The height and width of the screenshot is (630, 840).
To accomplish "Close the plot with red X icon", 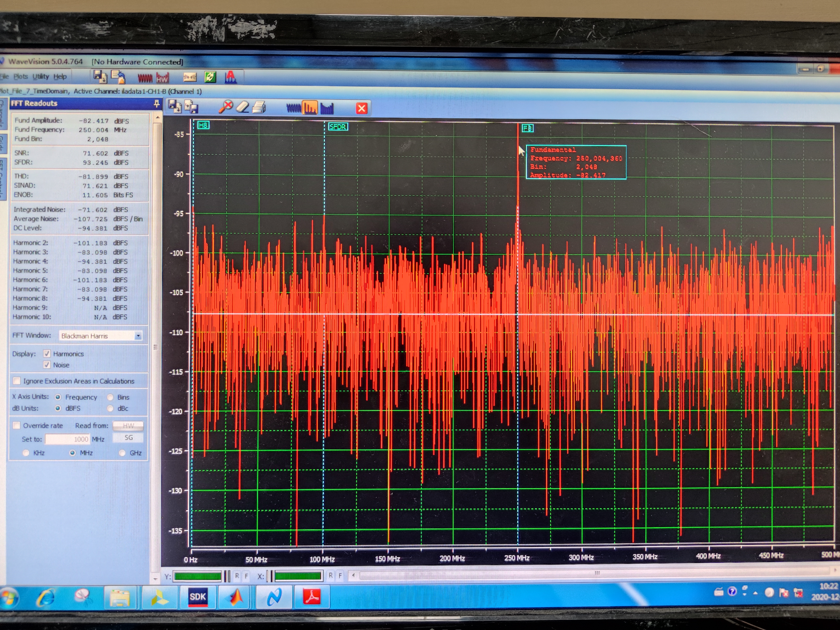I will coord(362,109).
